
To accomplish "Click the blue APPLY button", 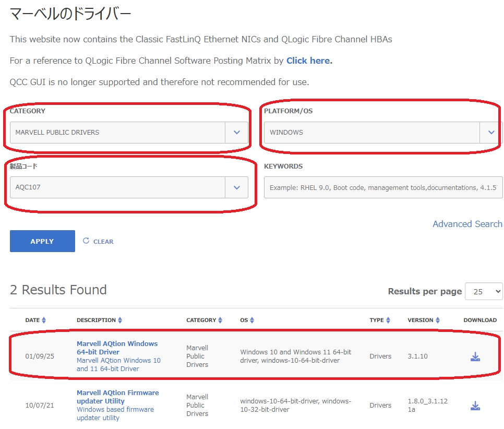I will point(42,241).
